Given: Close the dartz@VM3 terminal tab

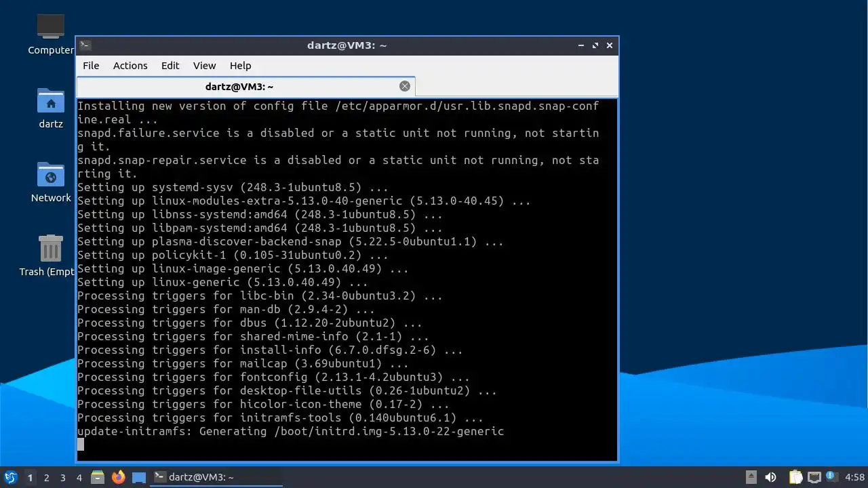Looking at the screenshot, I should tap(405, 86).
